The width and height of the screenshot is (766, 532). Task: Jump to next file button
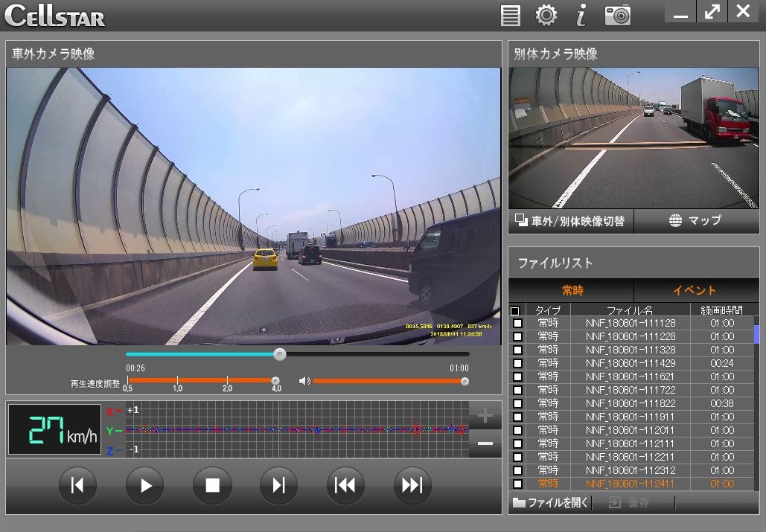point(412,486)
